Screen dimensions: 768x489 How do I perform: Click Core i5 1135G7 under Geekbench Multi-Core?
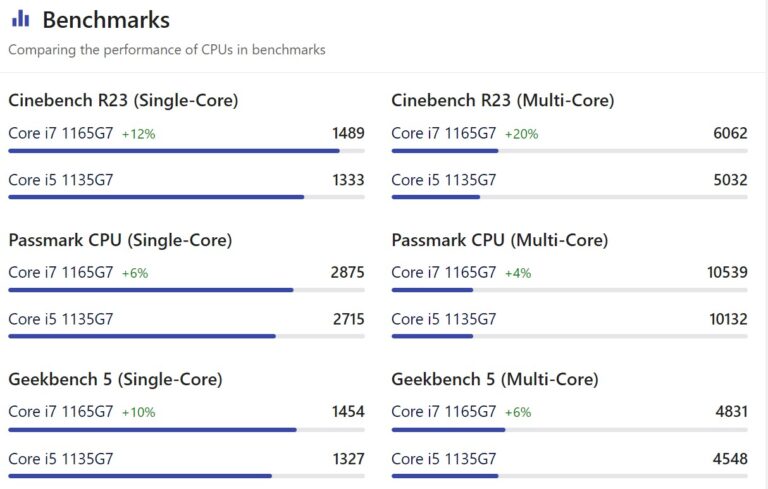point(443,459)
